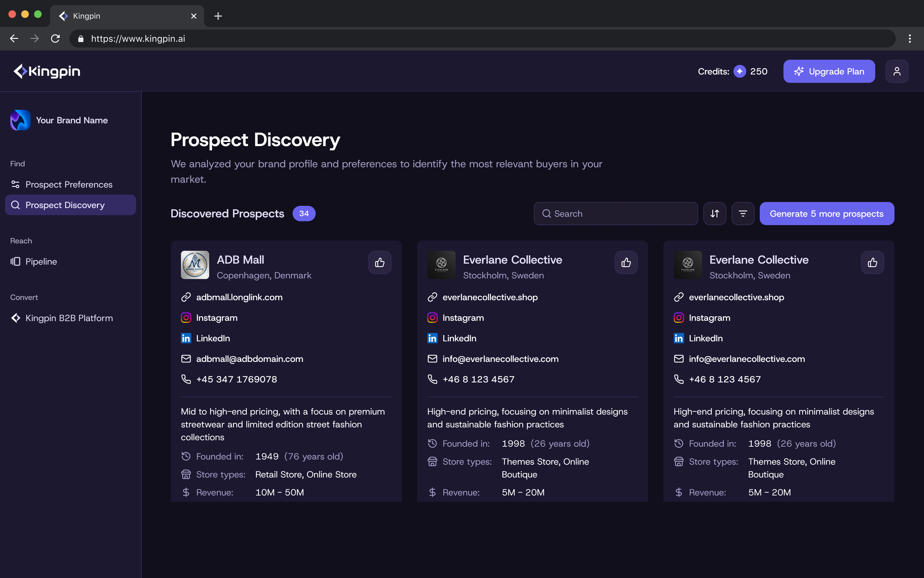This screenshot has width=924, height=578.
Task: Like the rightmost Everlane Collective card
Action: pyautogui.click(x=872, y=262)
